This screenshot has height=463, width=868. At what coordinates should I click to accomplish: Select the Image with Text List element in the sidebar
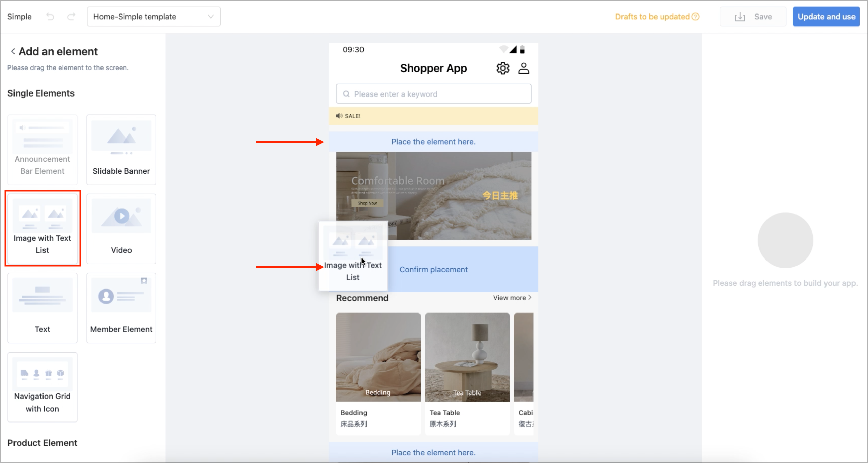42,228
